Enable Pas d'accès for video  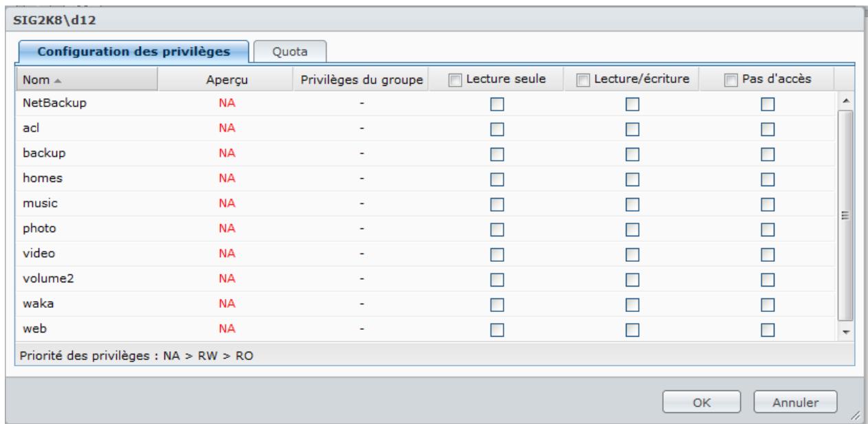click(x=768, y=254)
